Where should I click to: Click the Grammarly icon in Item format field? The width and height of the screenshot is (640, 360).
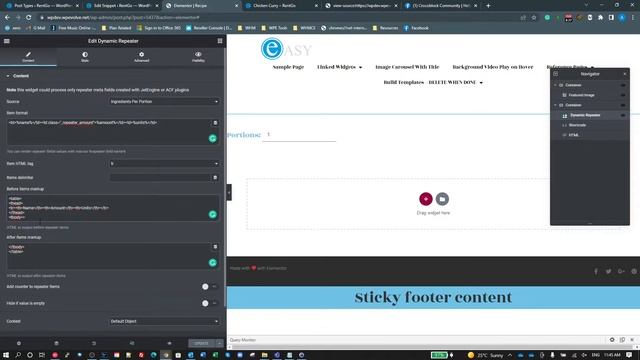[x=213, y=138]
